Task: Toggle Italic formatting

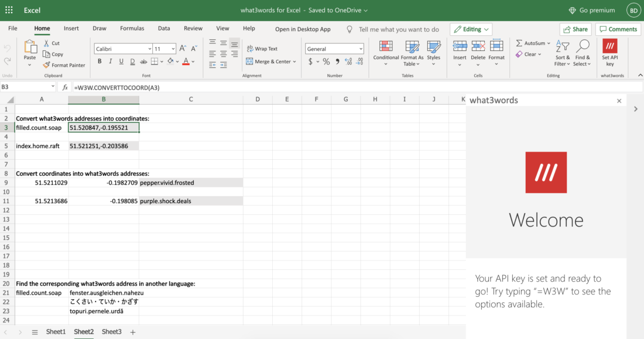Action: pos(110,61)
